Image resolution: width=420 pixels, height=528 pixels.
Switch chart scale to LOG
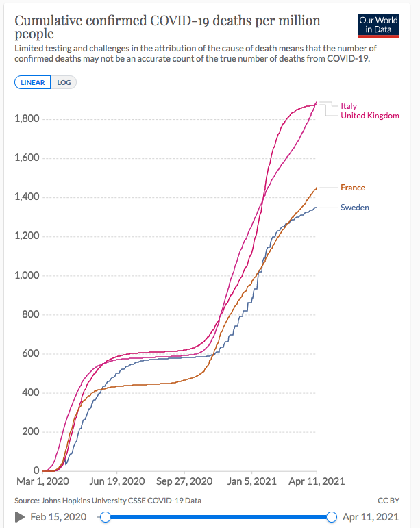pos(63,82)
